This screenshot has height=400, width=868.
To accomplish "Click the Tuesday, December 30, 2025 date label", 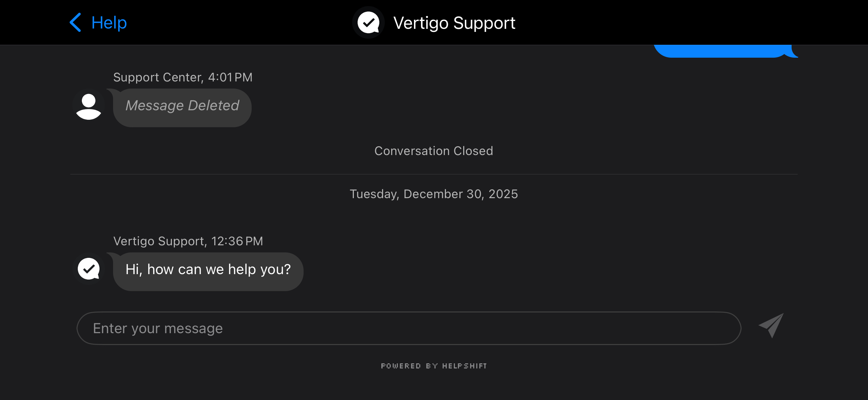I will click(434, 194).
